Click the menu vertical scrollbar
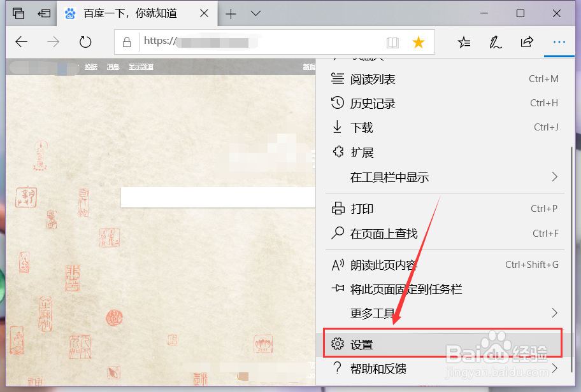 pos(571,259)
